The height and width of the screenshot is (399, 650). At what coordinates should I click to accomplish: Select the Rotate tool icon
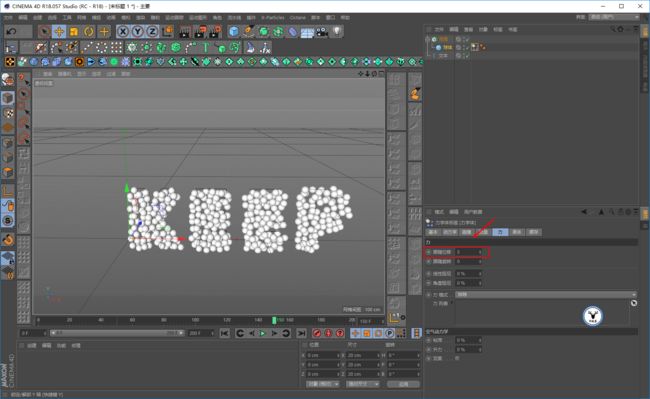89,31
